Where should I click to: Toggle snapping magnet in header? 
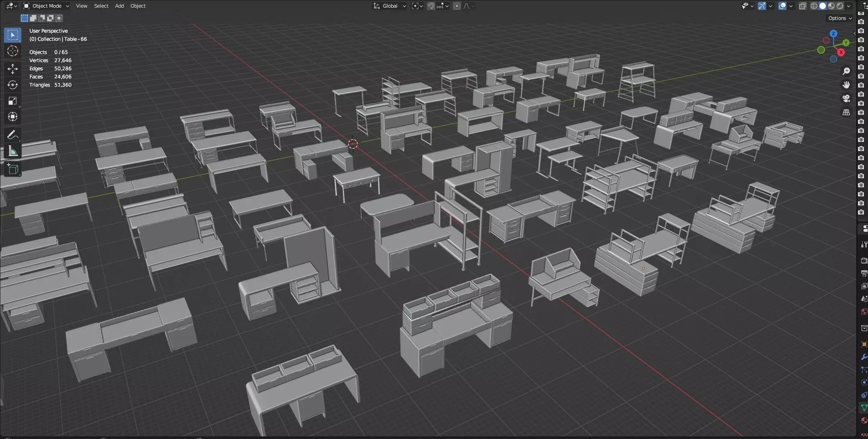[431, 6]
